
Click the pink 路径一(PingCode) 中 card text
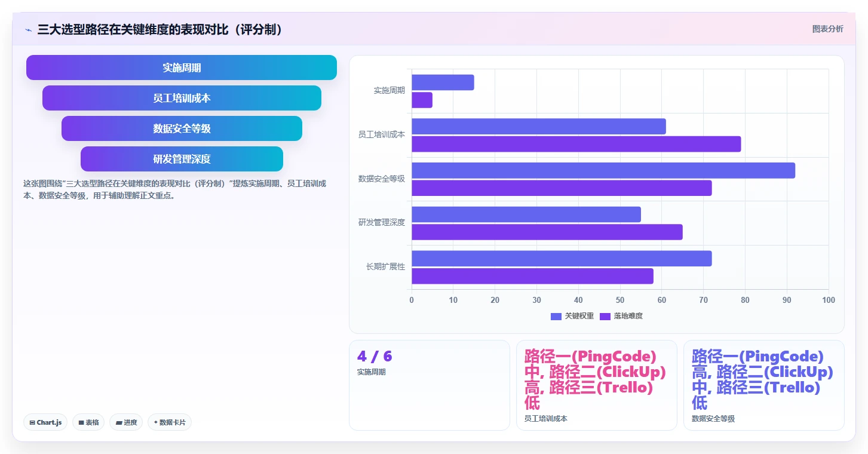(596, 379)
